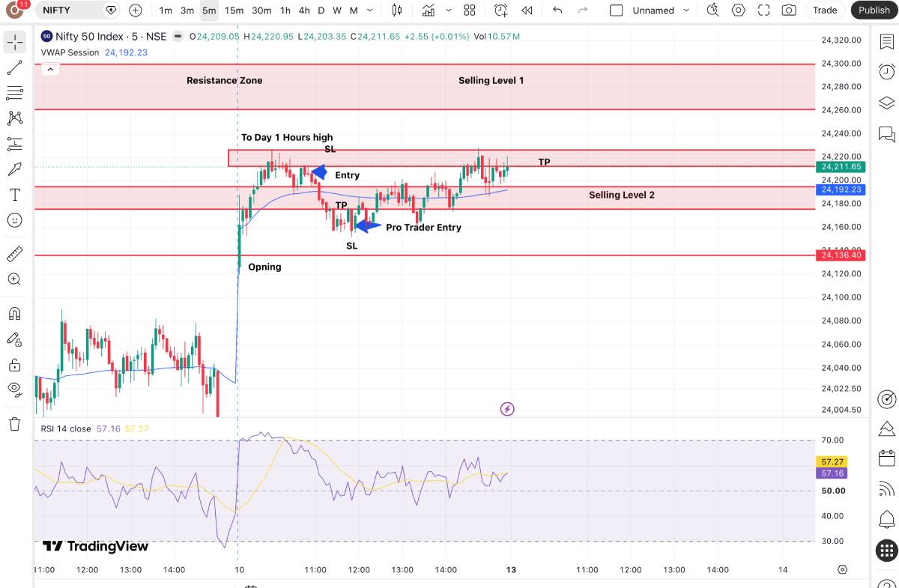Viewport: 899px width, 588px height.
Task: Select the XABCD pattern tool
Action: (x=15, y=118)
